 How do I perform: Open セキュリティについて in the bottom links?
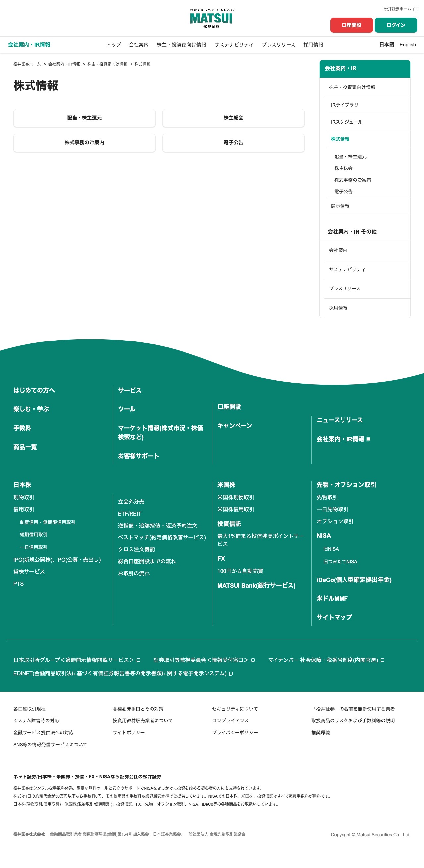235,709
